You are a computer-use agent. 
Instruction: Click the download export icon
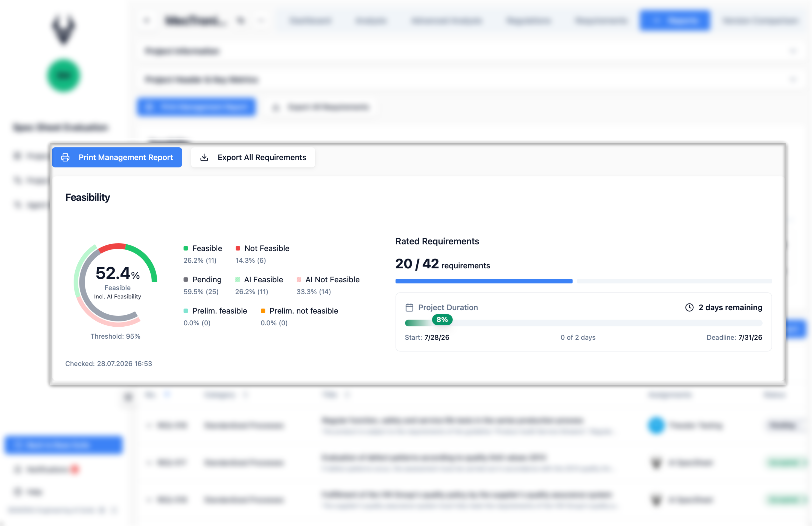204,157
